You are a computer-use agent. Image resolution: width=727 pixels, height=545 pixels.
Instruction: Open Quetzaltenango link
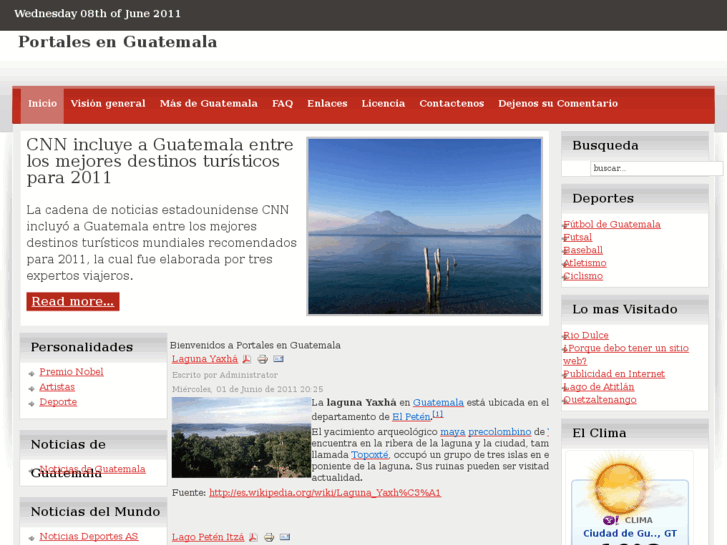click(600, 400)
